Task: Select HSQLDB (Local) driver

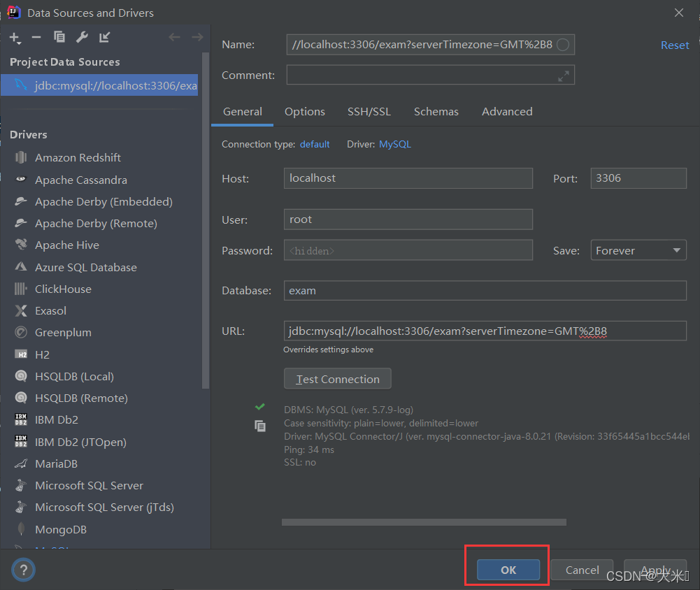Action: click(x=74, y=376)
